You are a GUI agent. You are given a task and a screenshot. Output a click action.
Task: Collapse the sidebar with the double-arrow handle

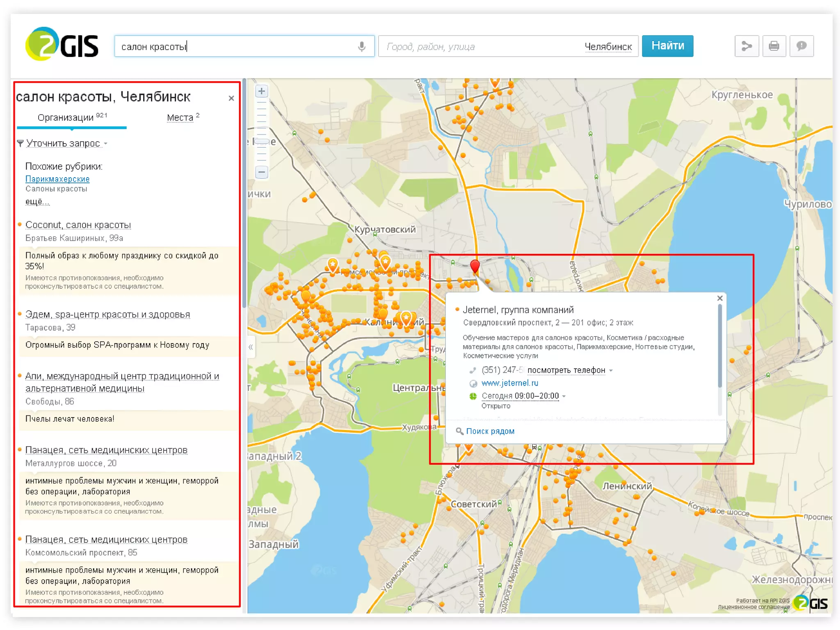tap(251, 347)
